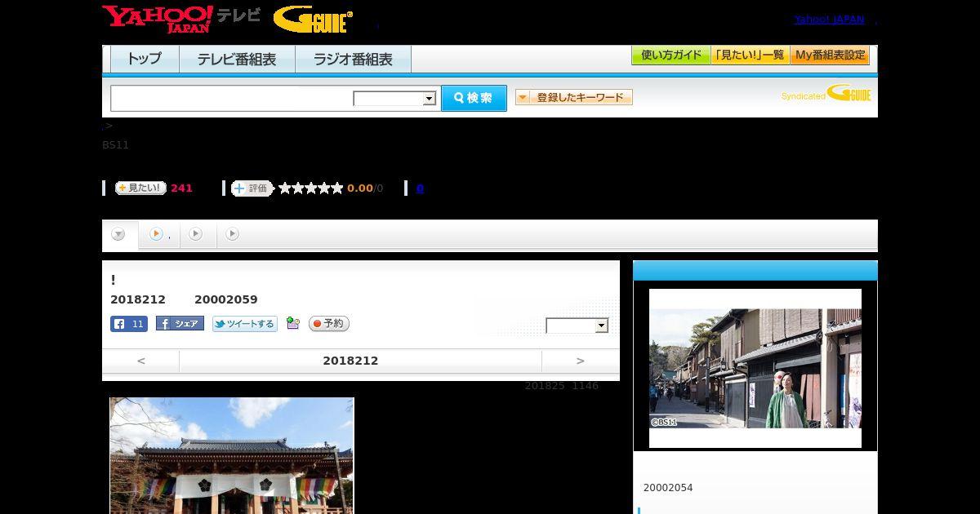Click the Facebook like count 11 button
Image resolution: width=980 pixels, height=514 pixels.
(x=129, y=324)
